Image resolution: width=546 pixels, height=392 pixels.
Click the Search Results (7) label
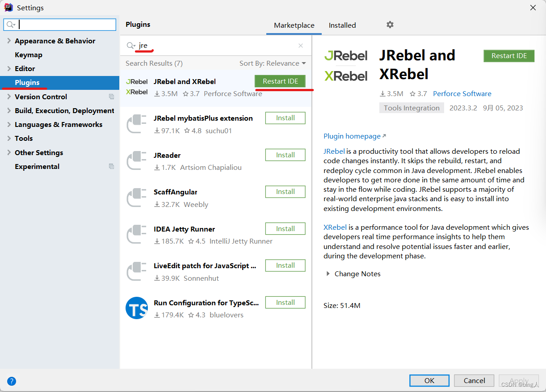(154, 63)
